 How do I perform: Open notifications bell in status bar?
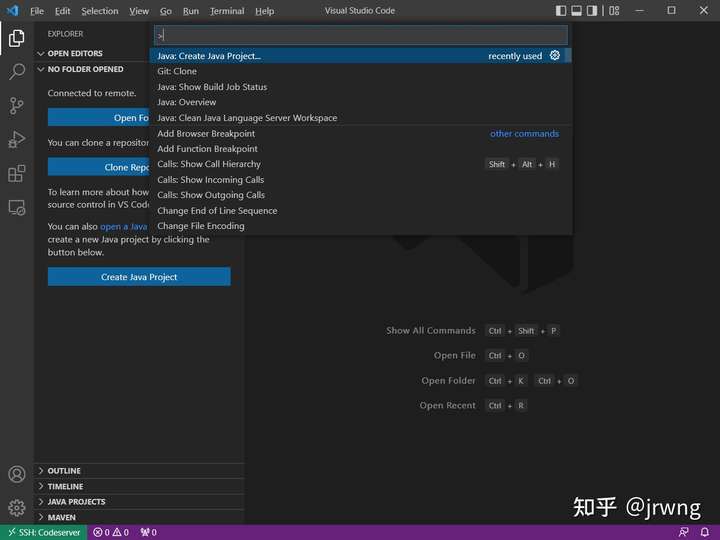(x=705, y=532)
